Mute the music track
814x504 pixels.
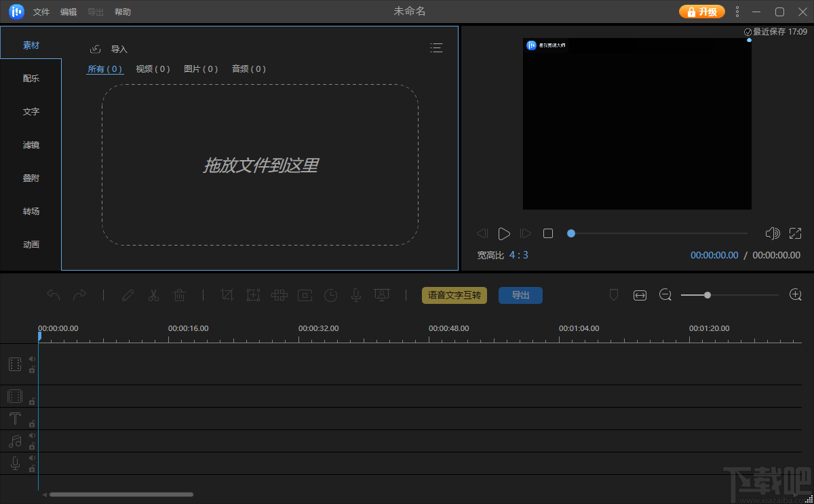click(x=32, y=435)
